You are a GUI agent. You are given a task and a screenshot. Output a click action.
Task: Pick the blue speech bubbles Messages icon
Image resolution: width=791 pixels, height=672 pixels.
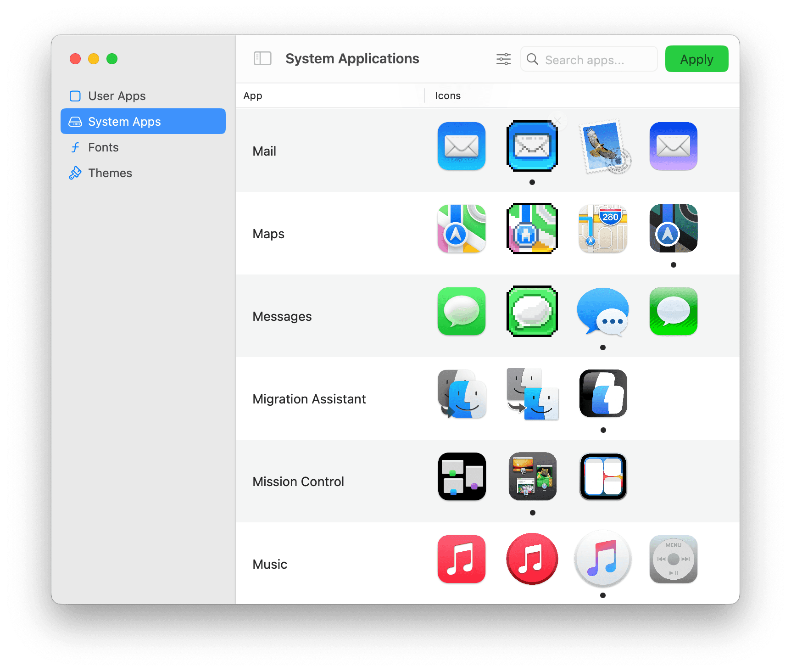(x=603, y=311)
